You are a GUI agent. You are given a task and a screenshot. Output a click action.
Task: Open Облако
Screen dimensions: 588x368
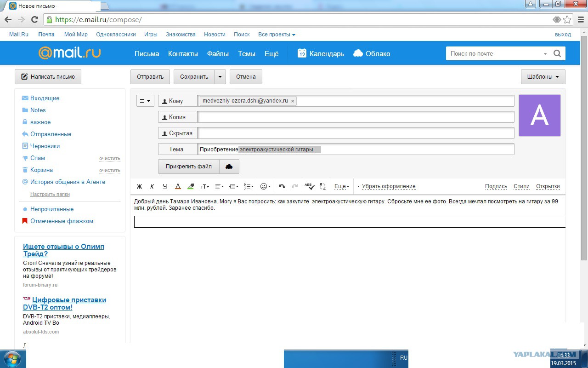pos(372,53)
